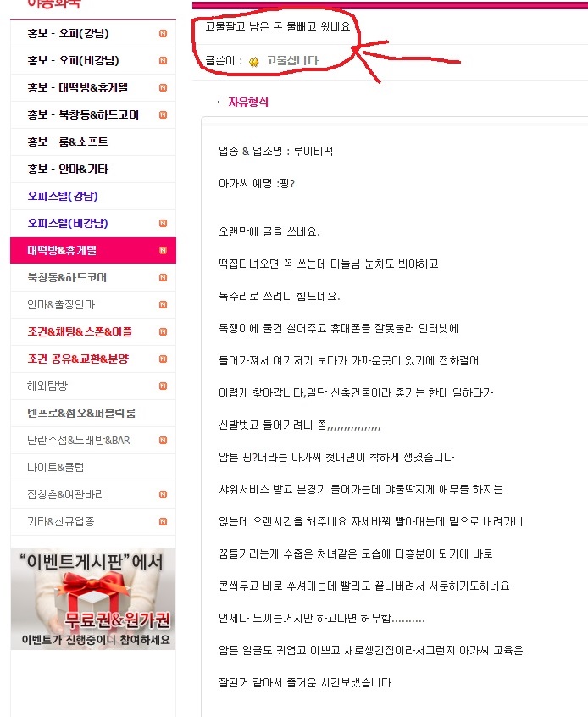
Task: Go to the 나이트&클럽 board
Action: (x=93, y=467)
